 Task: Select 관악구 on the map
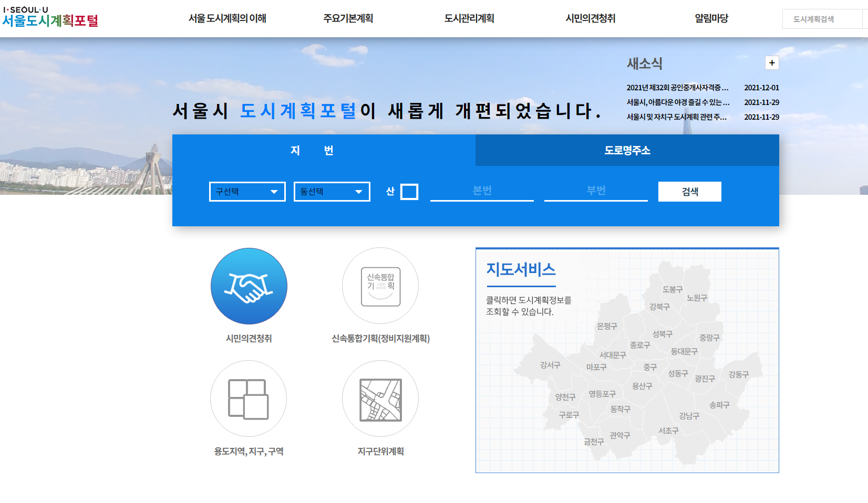620,435
